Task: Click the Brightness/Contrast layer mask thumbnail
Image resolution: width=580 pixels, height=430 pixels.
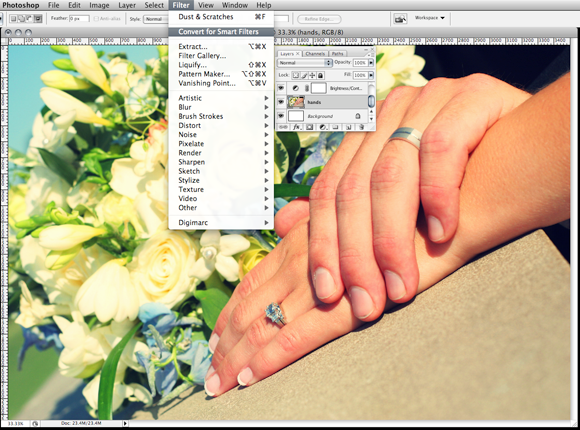Action: pyautogui.click(x=318, y=88)
